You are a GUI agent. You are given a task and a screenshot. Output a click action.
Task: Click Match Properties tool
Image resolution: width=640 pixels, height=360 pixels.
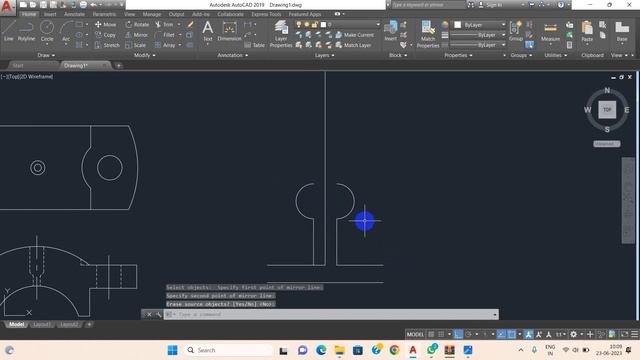(428, 34)
